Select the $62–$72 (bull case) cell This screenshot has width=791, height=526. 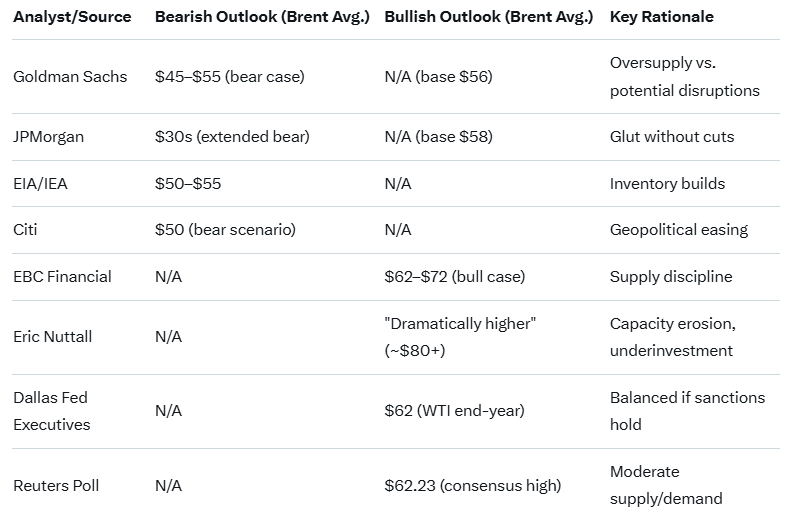coord(454,276)
